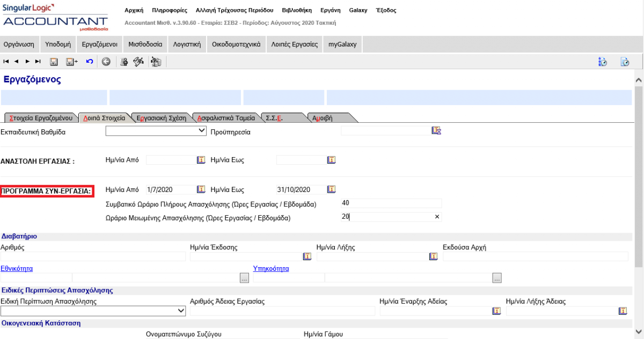Switch to Στοιχεία Εργαζομένου tab

pyautogui.click(x=41, y=118)
